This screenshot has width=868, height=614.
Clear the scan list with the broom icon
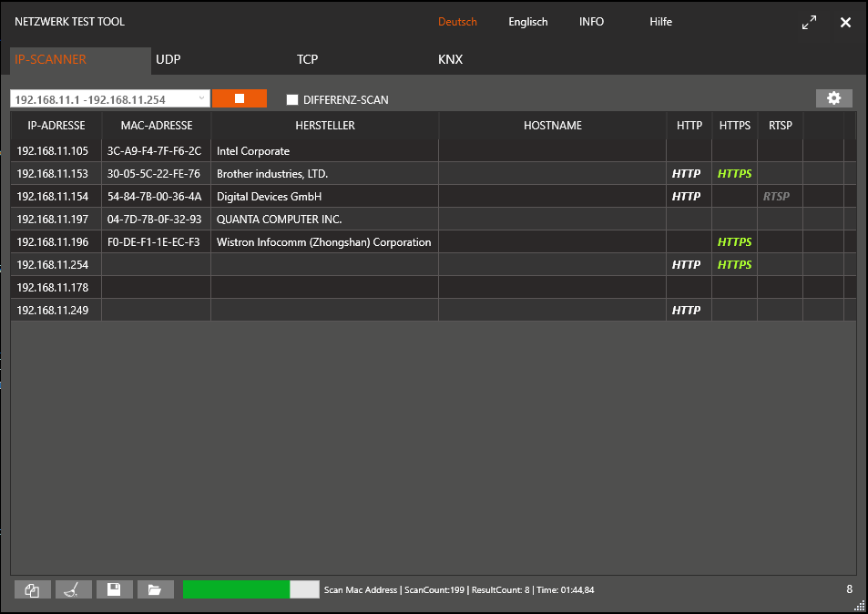(x=73, y=590)
